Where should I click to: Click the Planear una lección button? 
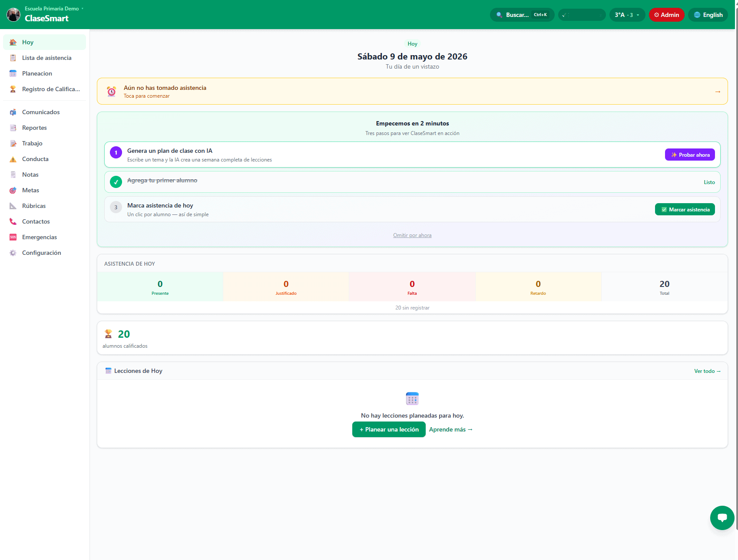(x=389, y=429)
